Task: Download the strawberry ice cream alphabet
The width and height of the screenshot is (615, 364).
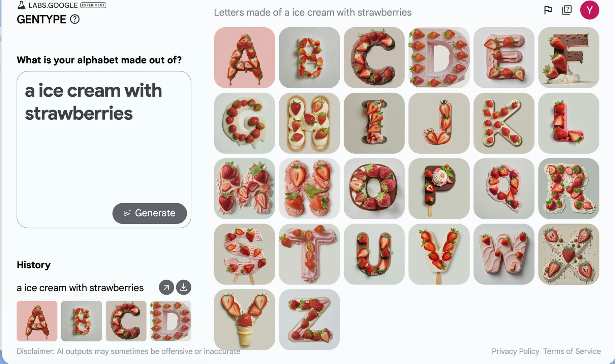Action: [x=184, y=287]
